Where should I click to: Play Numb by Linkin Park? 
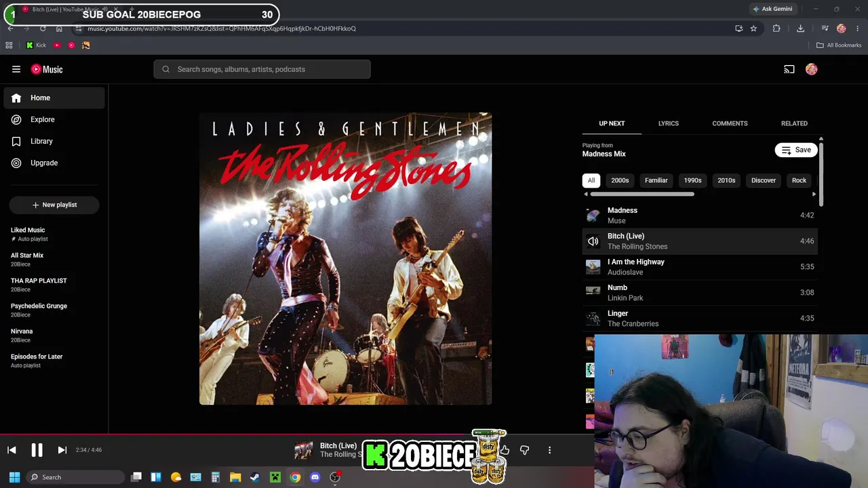[x=700, y=292]
